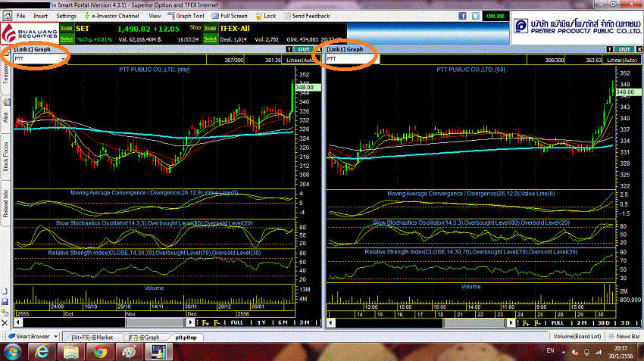Open Linear(Auto) scale in left graph
Viewport: 644px width, 361px height.
300,60
